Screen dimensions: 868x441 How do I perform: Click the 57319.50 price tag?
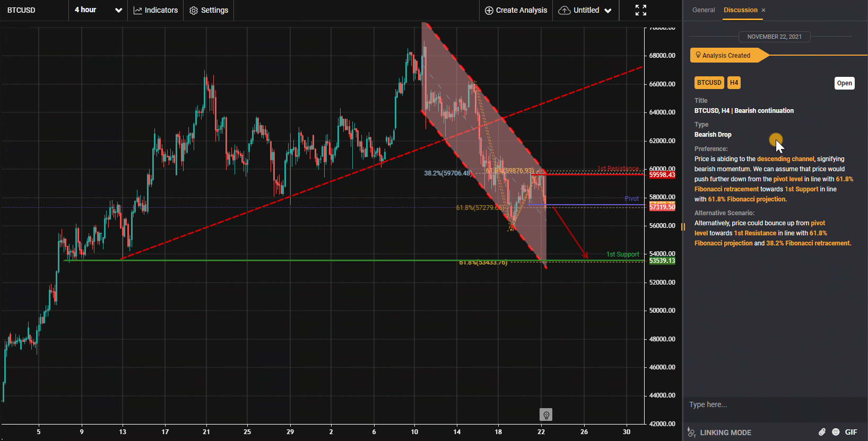662,207
